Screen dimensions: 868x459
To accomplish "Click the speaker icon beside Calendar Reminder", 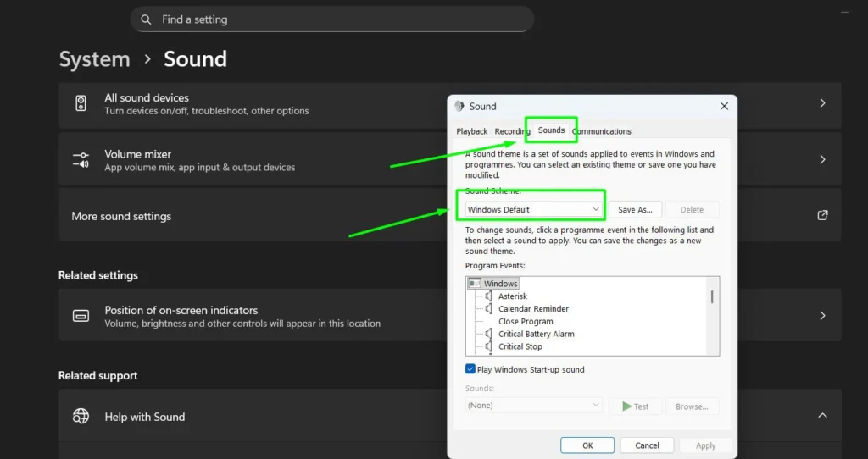I will (x=488, y=308).
